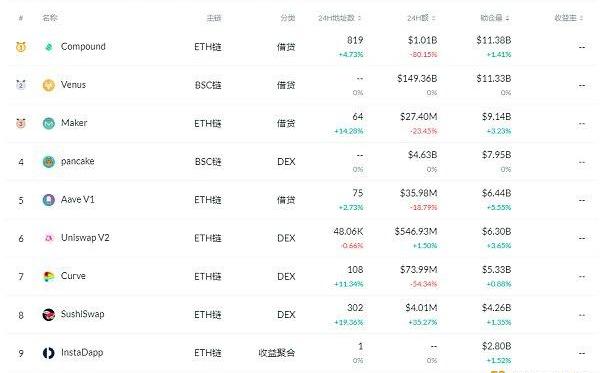The image size is (600, 373).
Task: Click the SushiSwap logo icon
Action: pyautogui.click(x=49, y=314)
